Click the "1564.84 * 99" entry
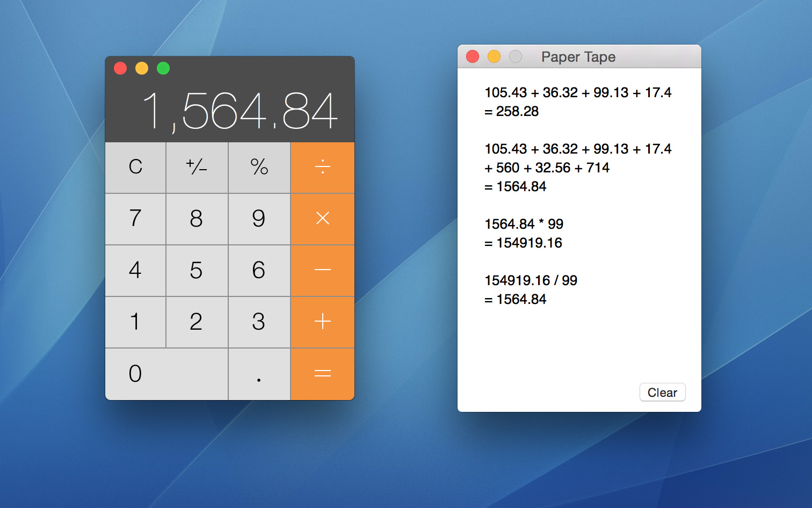Image resolution: width=812 pixels, height=508 pixels. click(524, 224)
